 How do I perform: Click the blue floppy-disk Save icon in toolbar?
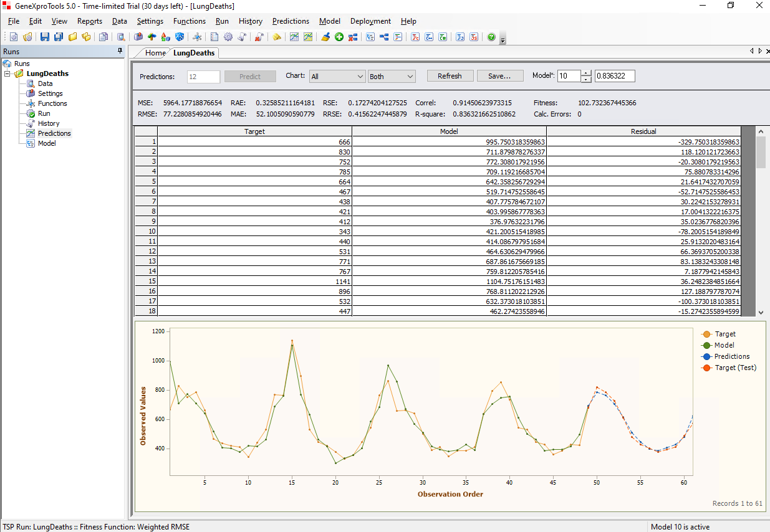[44, 37]
